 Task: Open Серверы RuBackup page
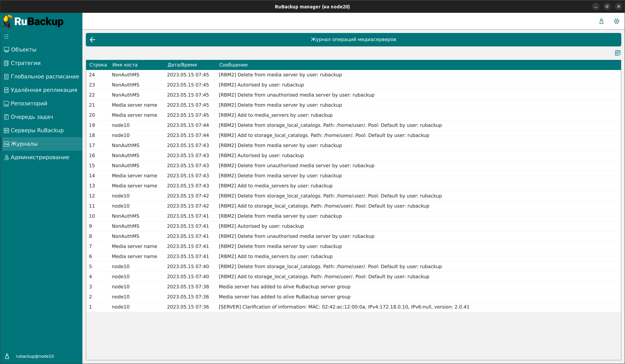tap(37, 130)
